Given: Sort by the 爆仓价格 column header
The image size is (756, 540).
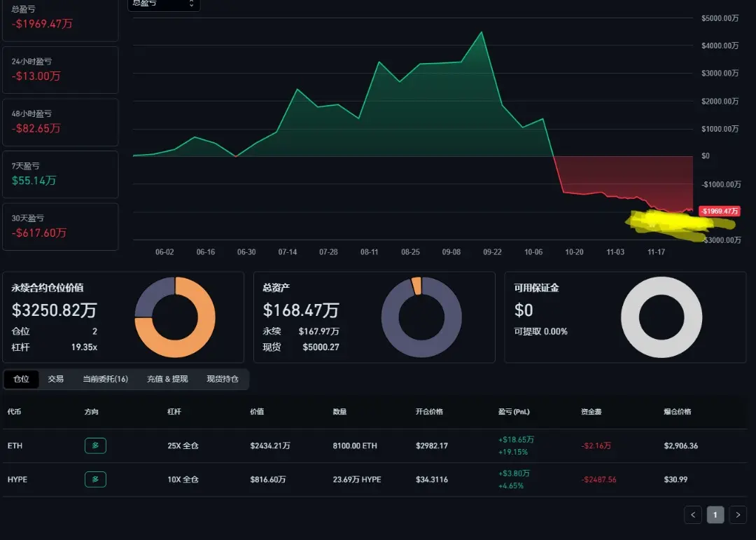Looking at the screenshot, I should click(x=678, y=412).
